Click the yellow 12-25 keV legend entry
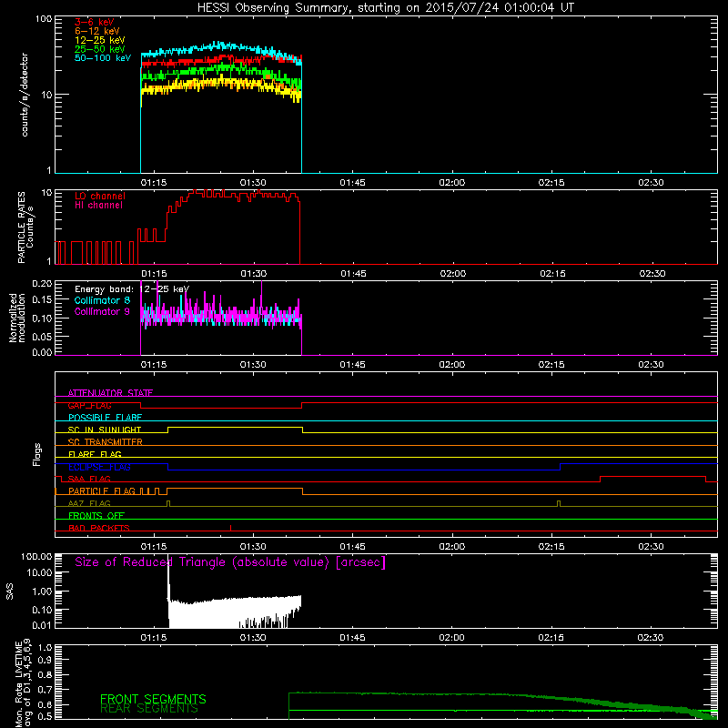This screenshot has height=728, width=728. click(x=100, y=40)
